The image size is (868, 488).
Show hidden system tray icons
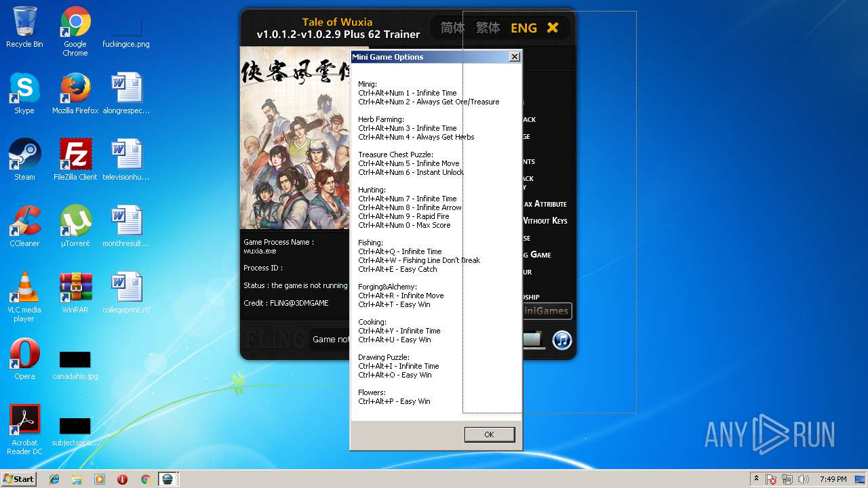[x=756, y=479]
